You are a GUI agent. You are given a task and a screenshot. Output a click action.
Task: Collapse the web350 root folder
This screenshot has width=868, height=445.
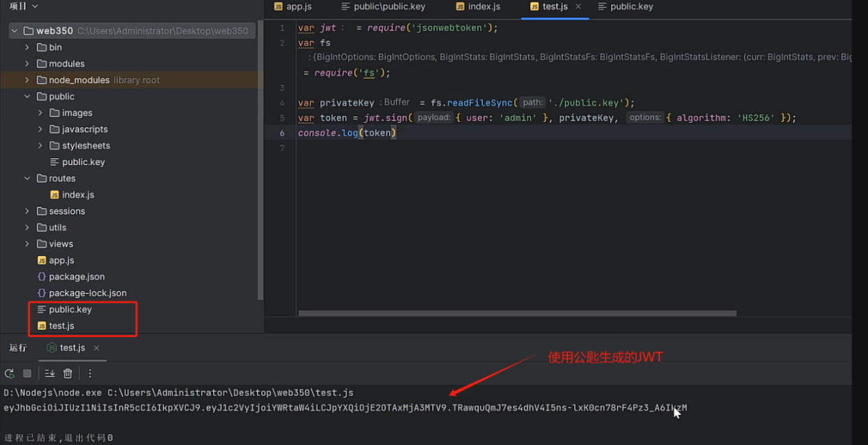point(14,31)
